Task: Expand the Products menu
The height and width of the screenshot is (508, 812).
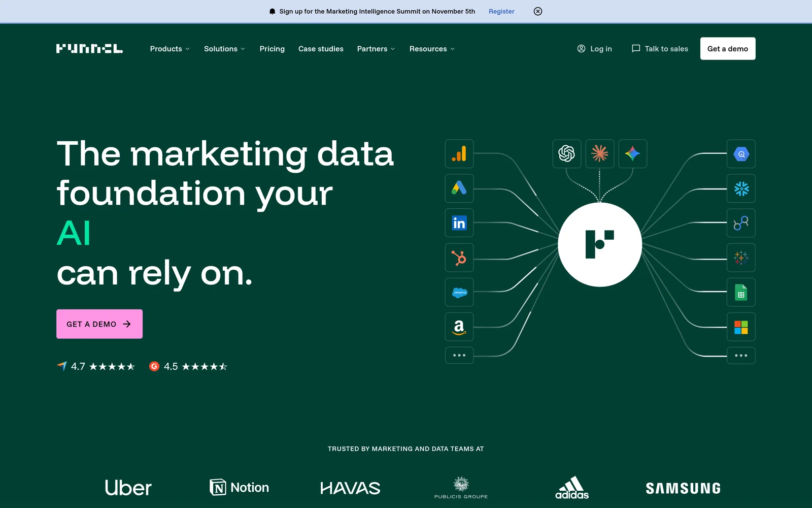Action: tap(170, 49)
